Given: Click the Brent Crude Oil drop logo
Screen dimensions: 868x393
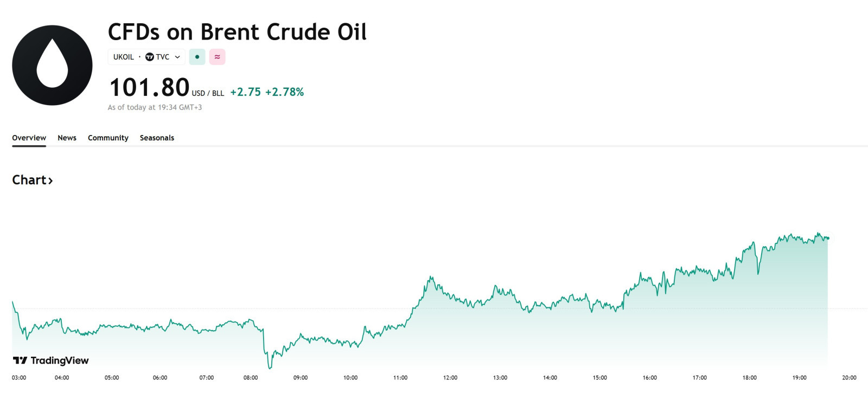Looking at the screenshot, I should point(52,65).
